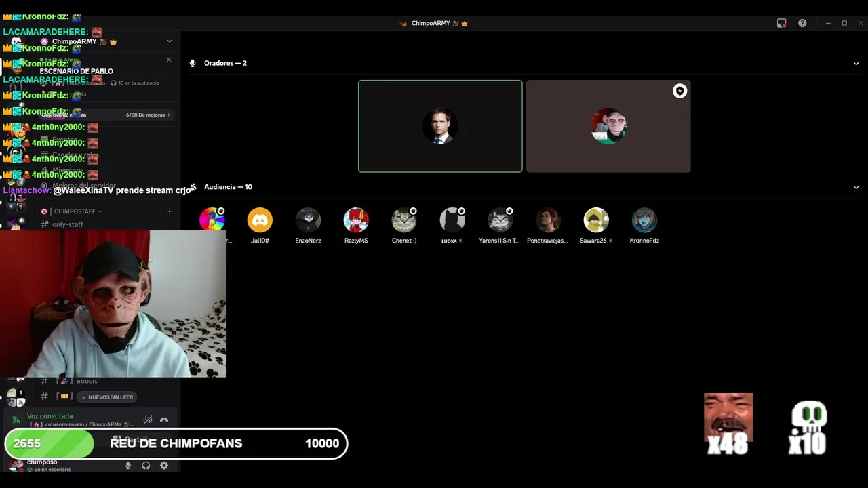This screenshot has width=868, height=488.
Task: Open Yarens11 Sin T... audience avatar
Action: pyautogui.click(x=500, y=220)
